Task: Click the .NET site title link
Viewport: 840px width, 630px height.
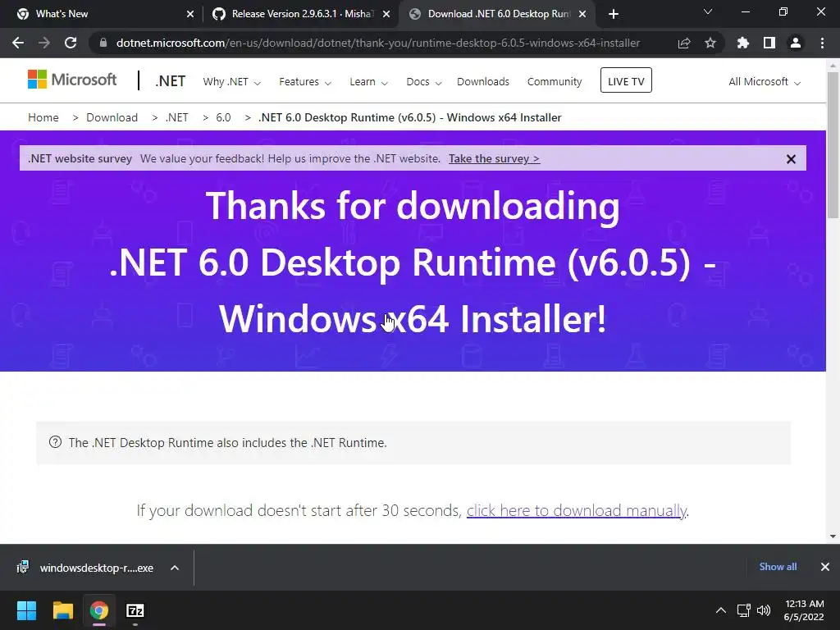Action: [x=171, y=81]
